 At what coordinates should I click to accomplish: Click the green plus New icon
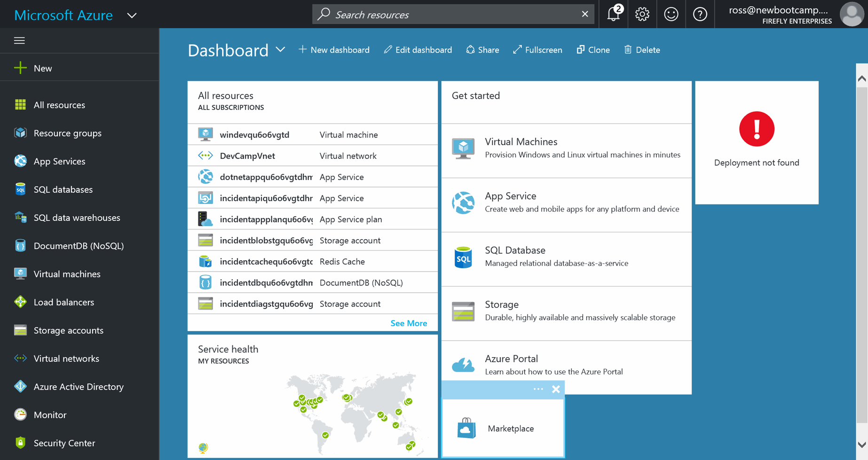point(20,68)
